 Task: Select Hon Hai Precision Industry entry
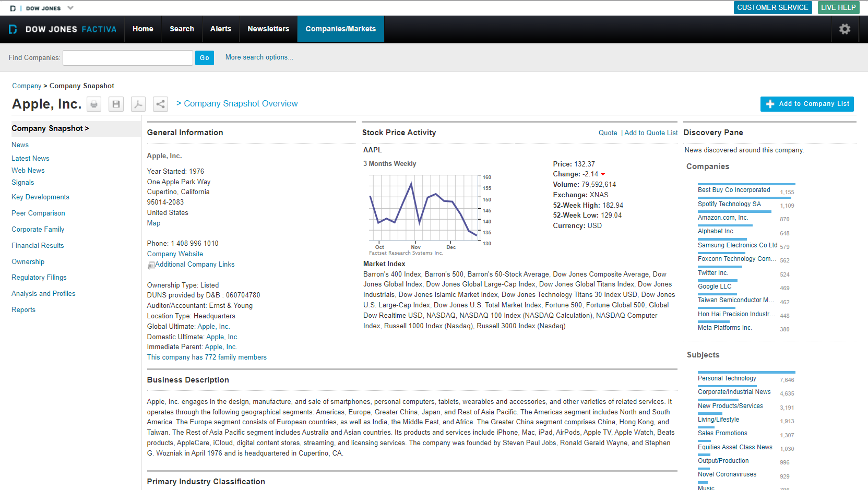click(736, 314)
